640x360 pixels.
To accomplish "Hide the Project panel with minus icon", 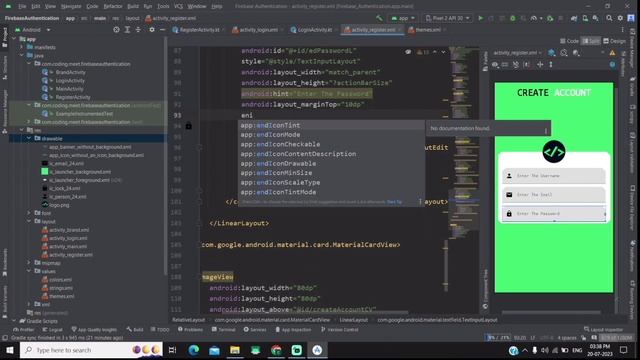I will coord(162,30).
